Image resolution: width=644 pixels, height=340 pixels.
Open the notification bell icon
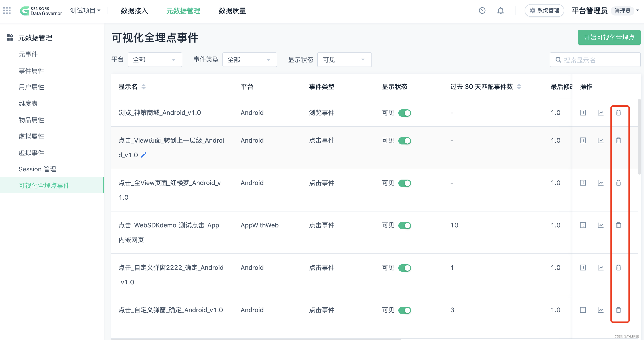pos(500,11)
